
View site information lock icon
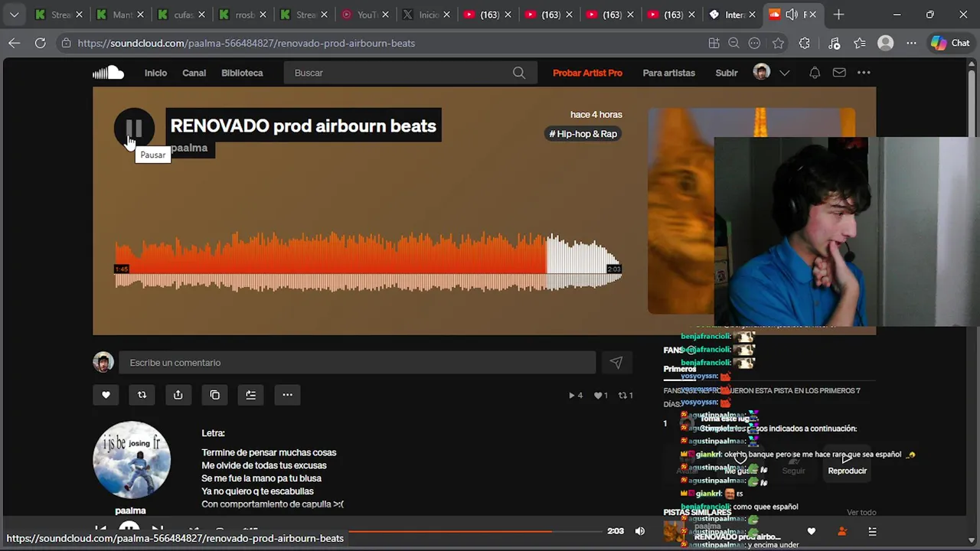pyautogui.click(x=67, y=43)
